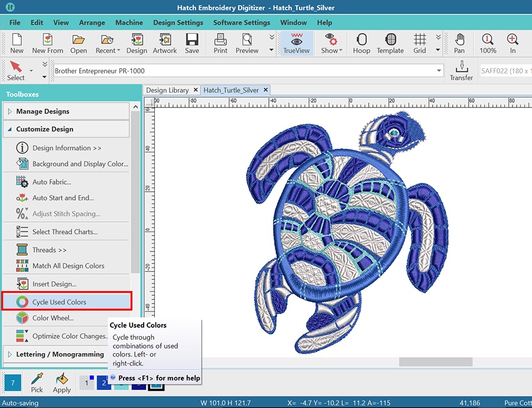
Task: Open Design Information panel
Action: pyautogui.click(x=66, y=148)
